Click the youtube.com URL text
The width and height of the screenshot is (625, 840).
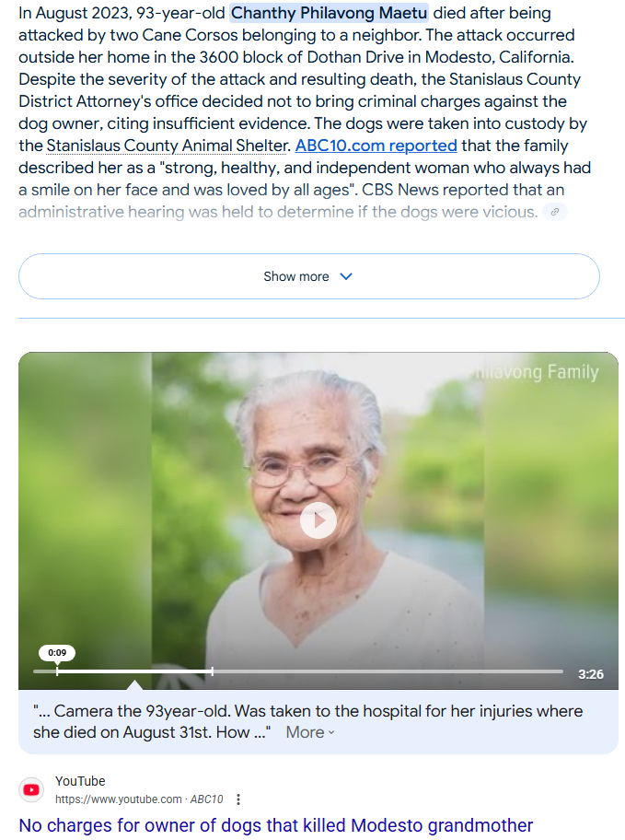[x=119, y=799]
